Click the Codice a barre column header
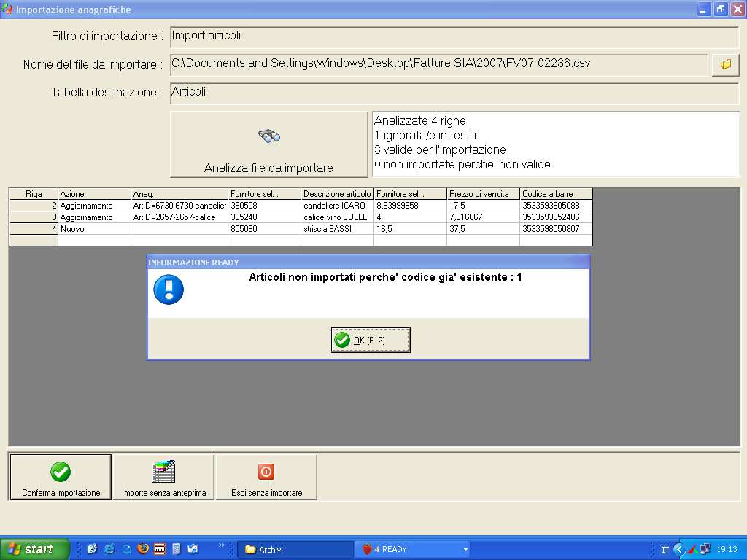This screenshot has width=747, height=560. tap(556, 194)
